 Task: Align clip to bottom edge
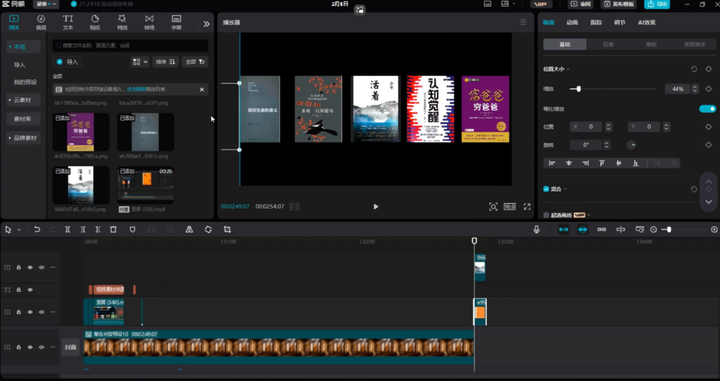click(x=636, y=163)
